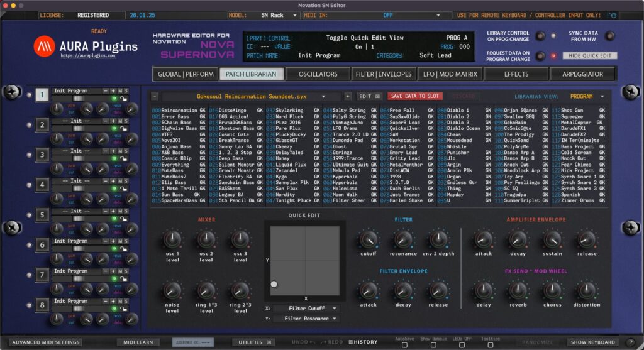Viewport: 644px width, 350px height.
Task: Select part number 2 box
Action: tap(42, 125)
